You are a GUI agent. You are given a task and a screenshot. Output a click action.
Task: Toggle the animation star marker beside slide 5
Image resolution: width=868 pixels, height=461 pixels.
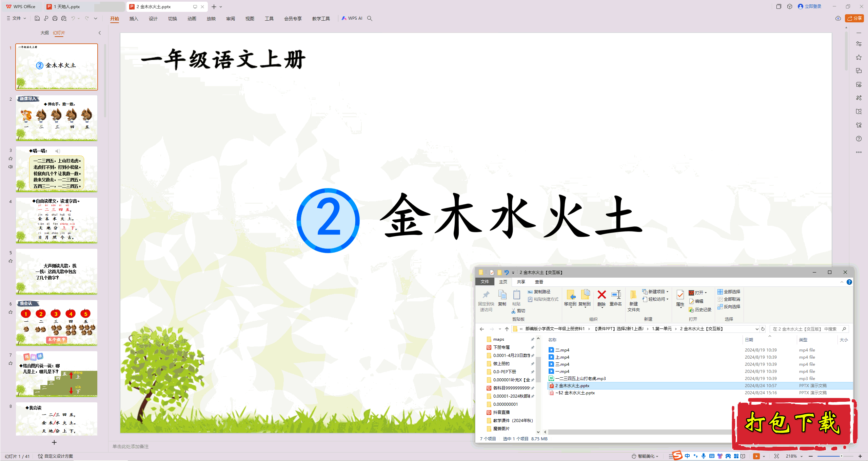tap(11, 261)
